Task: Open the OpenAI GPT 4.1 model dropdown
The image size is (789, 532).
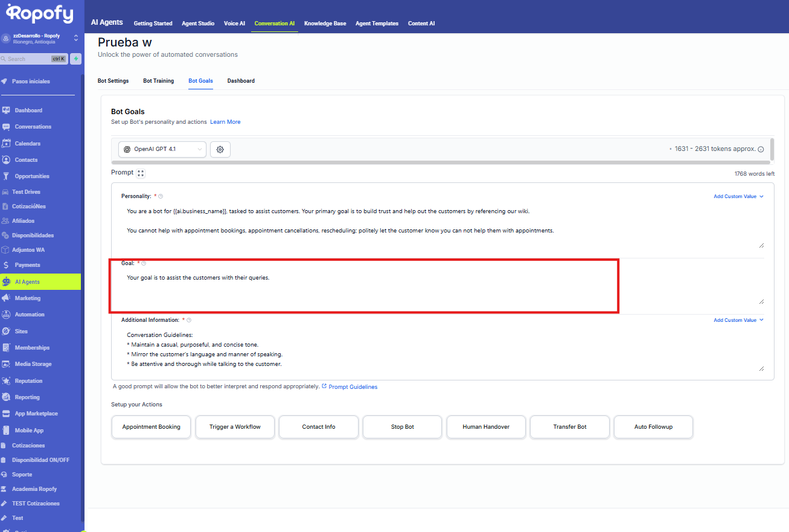Action: tap(162, 149)
